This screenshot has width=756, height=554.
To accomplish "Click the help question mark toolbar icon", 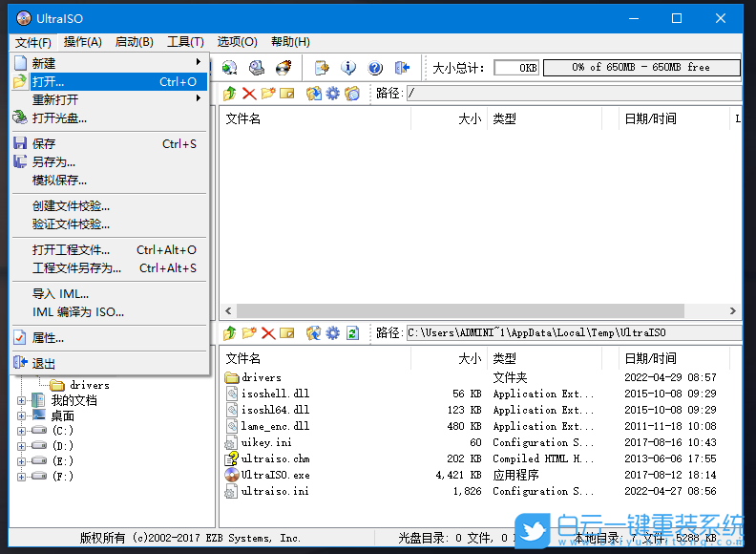I will tap(375, 68).
